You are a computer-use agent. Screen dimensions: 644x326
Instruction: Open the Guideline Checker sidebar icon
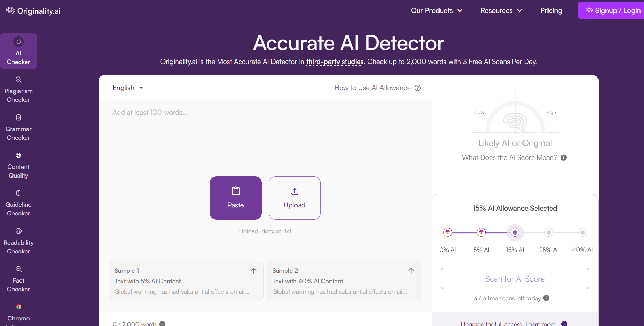(18, 193)
